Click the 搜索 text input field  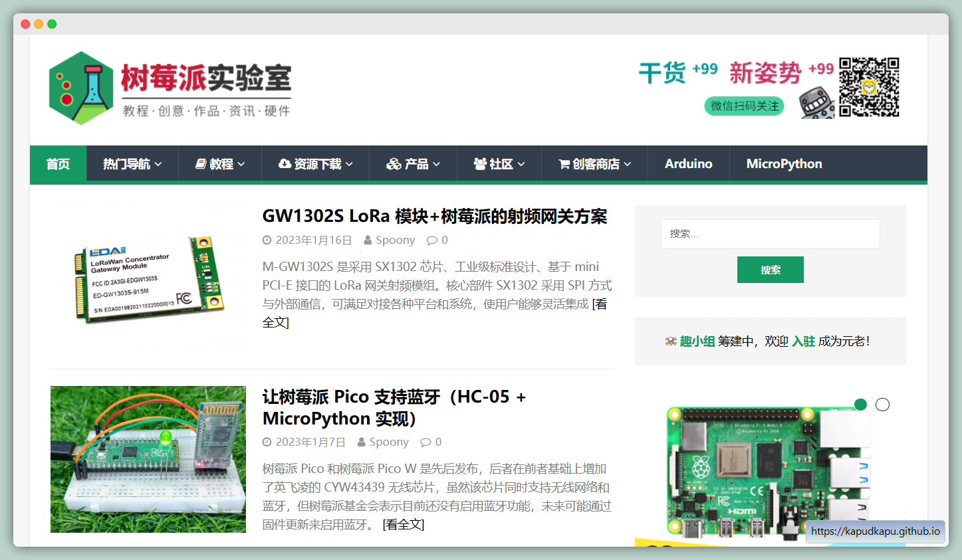point(770,234)
